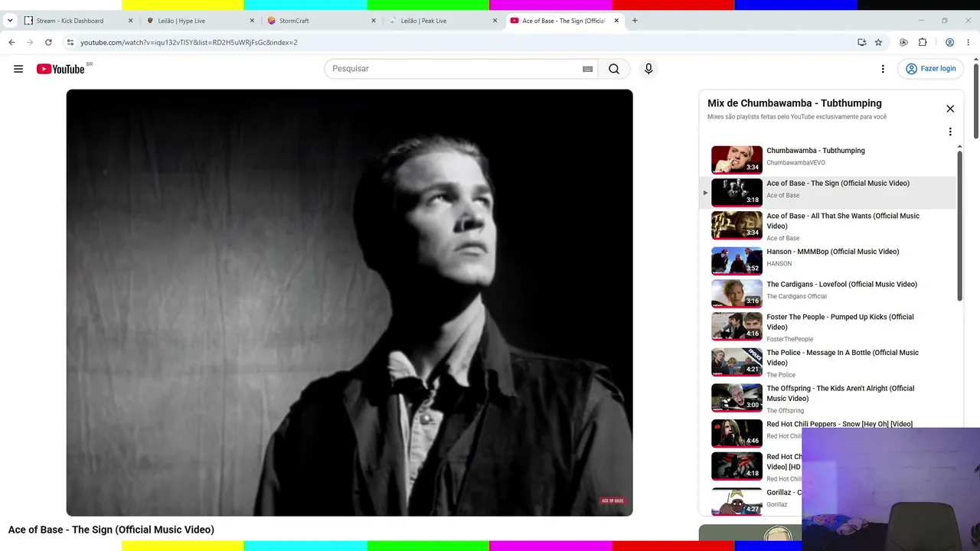
Task: Click FosterThePeople channel name
Action: click(x=790, y=340)
